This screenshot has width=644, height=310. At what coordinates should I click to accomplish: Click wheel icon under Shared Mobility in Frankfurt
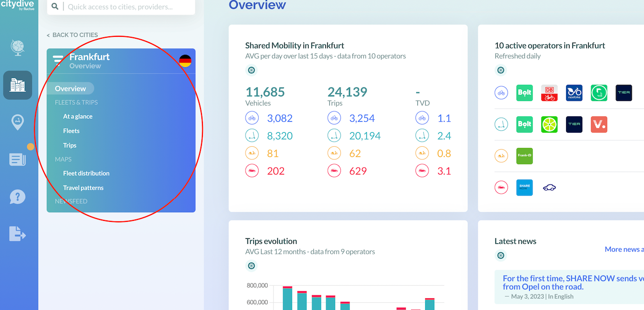[251, 70]
